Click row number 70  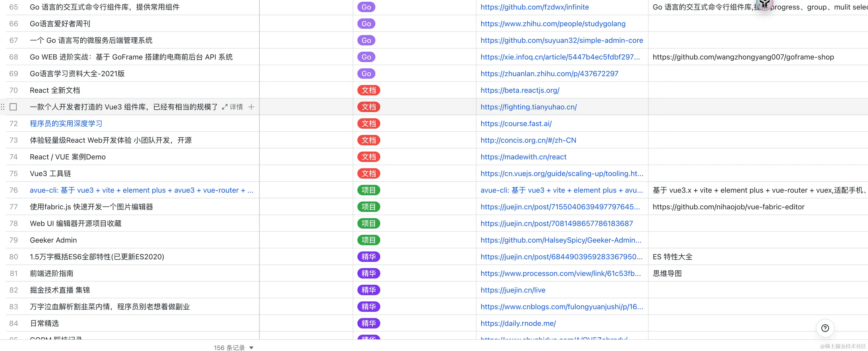click(x=13, y=90)
